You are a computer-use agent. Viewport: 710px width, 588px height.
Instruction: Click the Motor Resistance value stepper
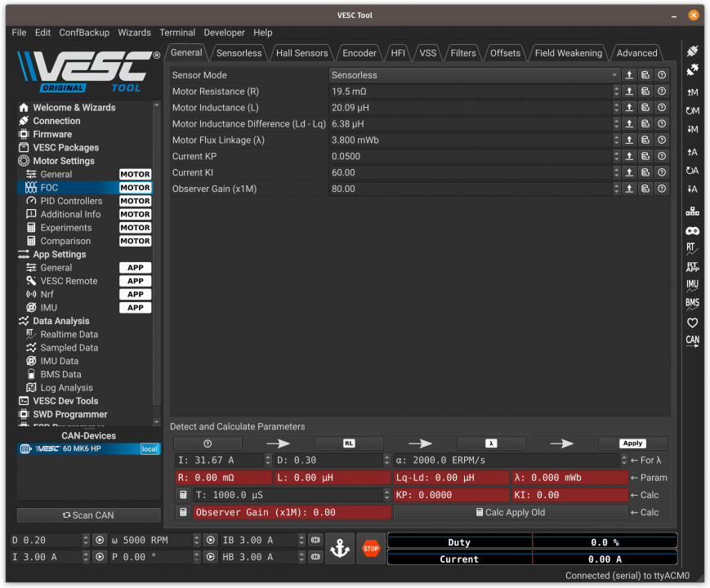[x=616, y=91]
